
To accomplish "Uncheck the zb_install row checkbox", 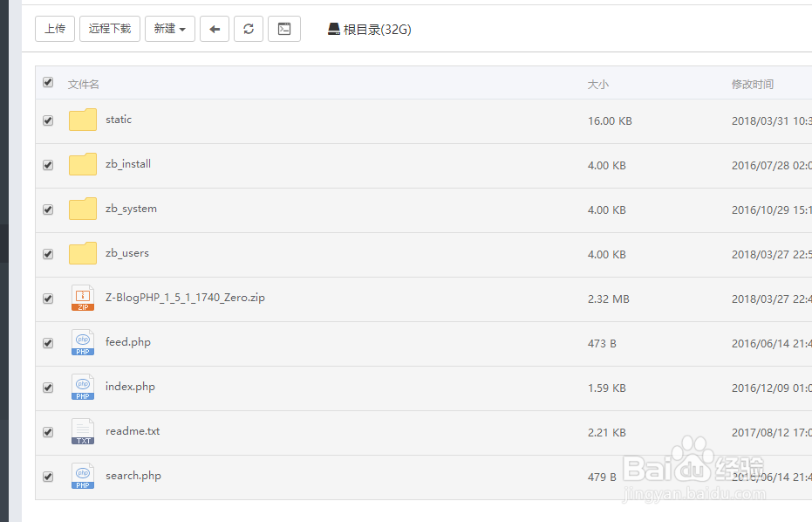I will click(48, 165).
